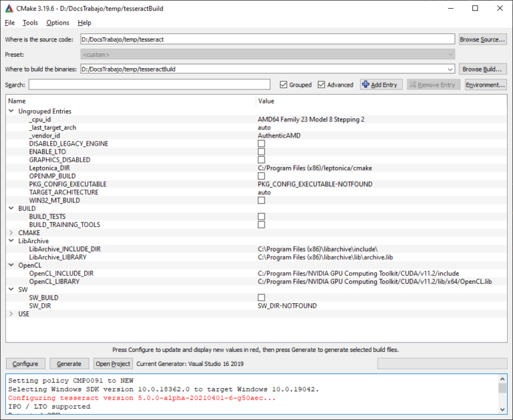Click the Environment button

(x=486, y=85)
